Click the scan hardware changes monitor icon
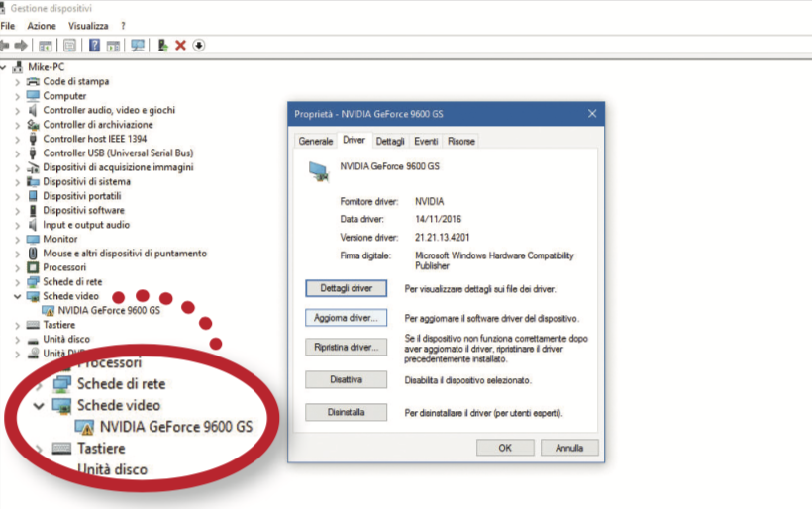Screen dimensions: 812x509 pos(138,45)
